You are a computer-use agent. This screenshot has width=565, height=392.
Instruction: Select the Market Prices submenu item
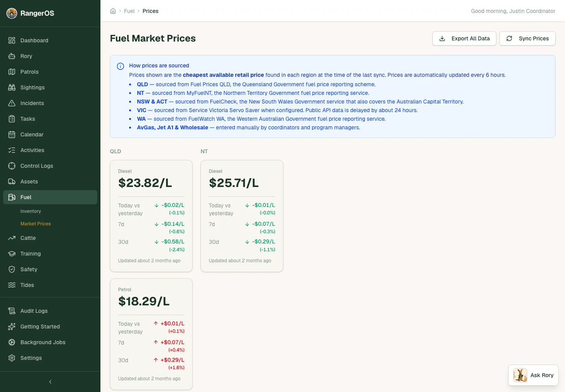click(36, 224)
